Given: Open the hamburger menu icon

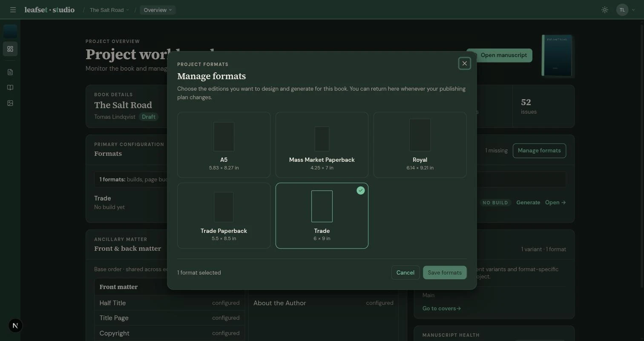Looking at the screenshot, I should [x=13, y=10].
